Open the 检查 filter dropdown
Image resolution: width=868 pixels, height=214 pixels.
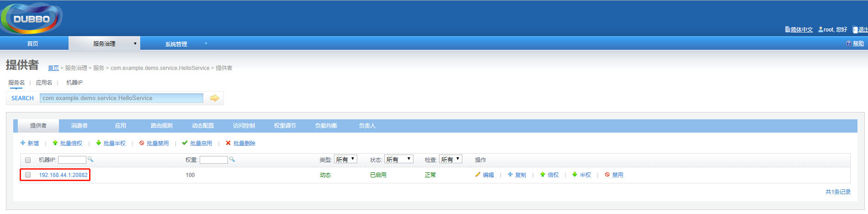pyautogui.click(x=450, y=159)
